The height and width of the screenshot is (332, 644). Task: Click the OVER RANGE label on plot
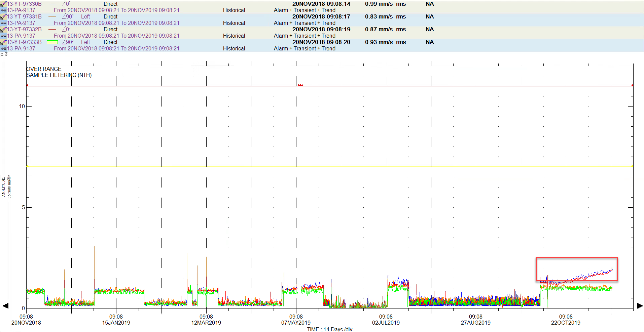44,69
